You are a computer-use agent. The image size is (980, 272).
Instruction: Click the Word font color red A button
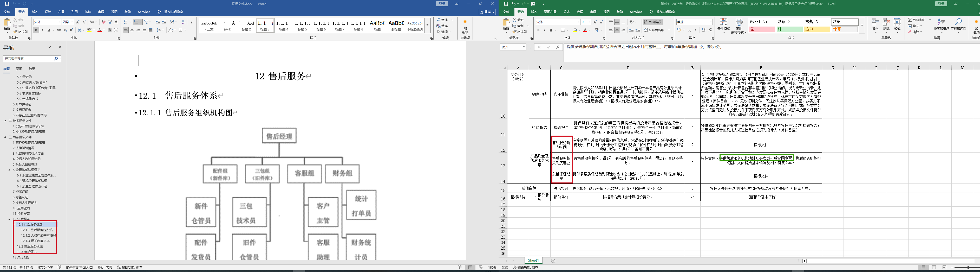tap(99, 30)
